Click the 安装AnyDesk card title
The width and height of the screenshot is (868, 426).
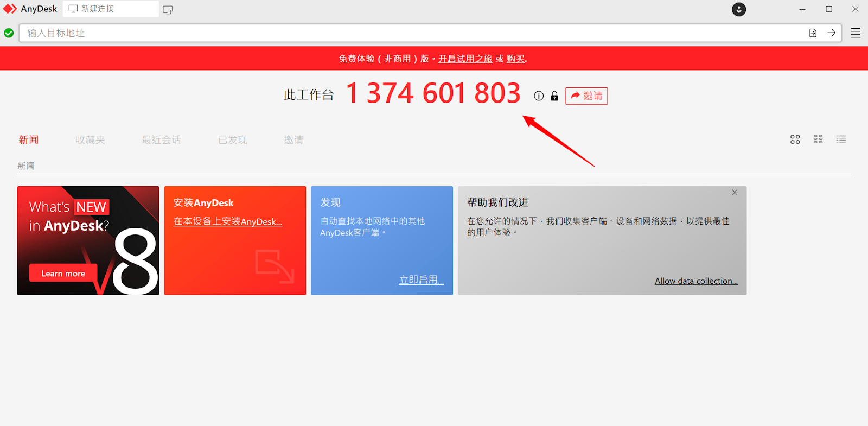[x=203, y=203]
